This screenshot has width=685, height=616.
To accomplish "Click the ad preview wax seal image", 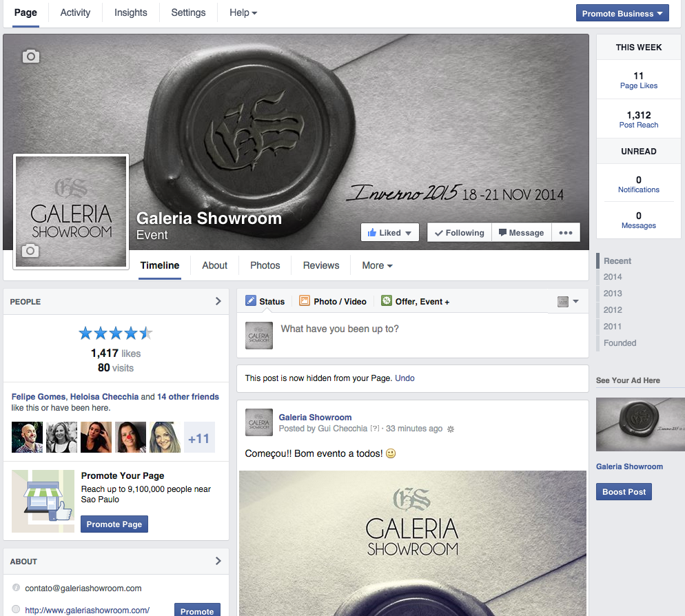I will pos(640,424).
